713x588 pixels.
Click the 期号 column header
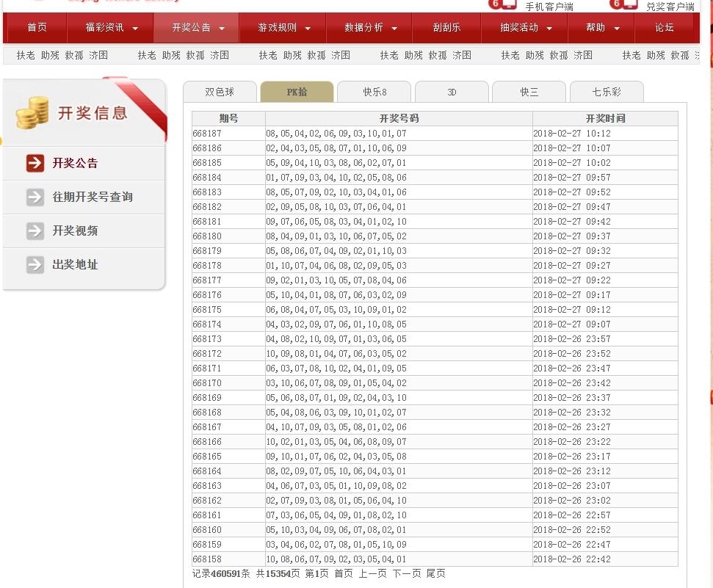click(x=228, y=118)
